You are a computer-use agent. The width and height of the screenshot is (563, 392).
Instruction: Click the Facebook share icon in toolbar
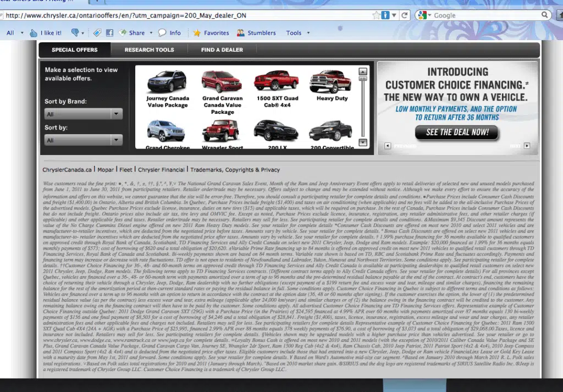[x=109, y=33]
